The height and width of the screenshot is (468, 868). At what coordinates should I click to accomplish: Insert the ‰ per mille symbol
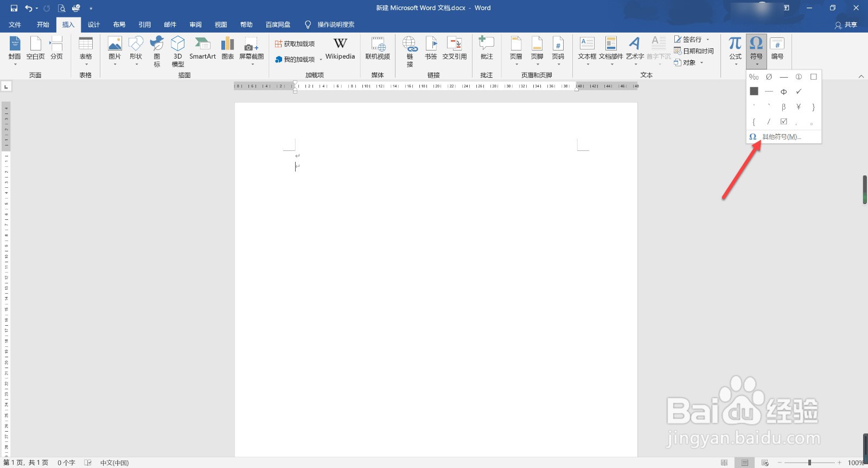pyautogui.click(x=754, y=77)
